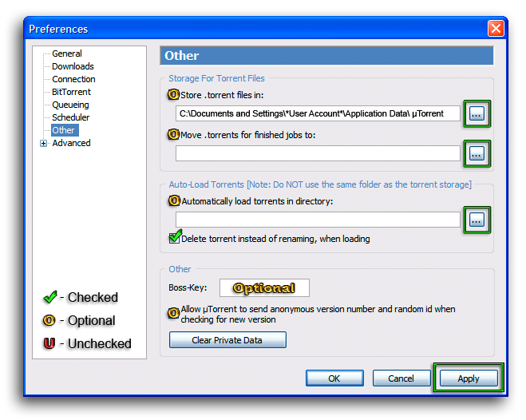Open Queueing preferences
The width and height of the screenshot is (526, 420).
(70, 105)
